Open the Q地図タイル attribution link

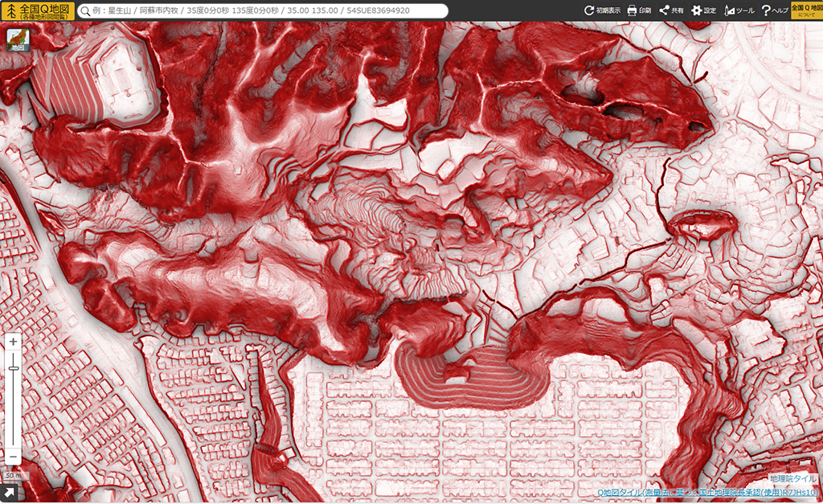click(708, 493)
